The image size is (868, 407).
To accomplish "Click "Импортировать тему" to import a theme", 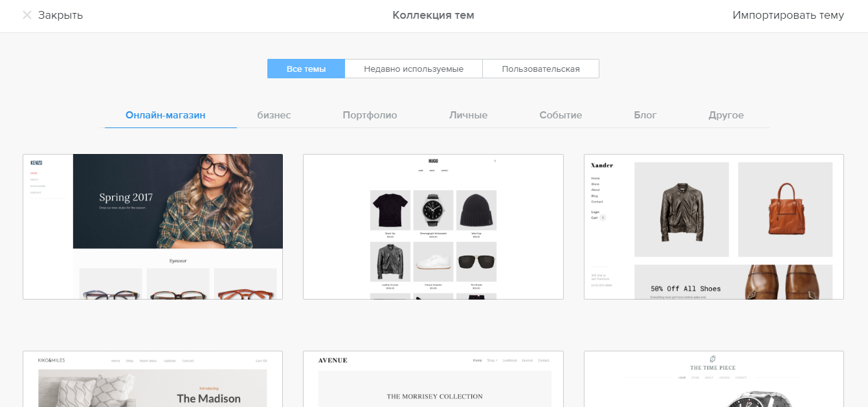I will (787, 16).
